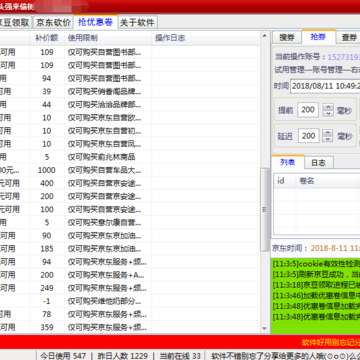Viewport: 360px width, 360px height.
Task: Select the row with 补价额 39
Action: (130, 92)
